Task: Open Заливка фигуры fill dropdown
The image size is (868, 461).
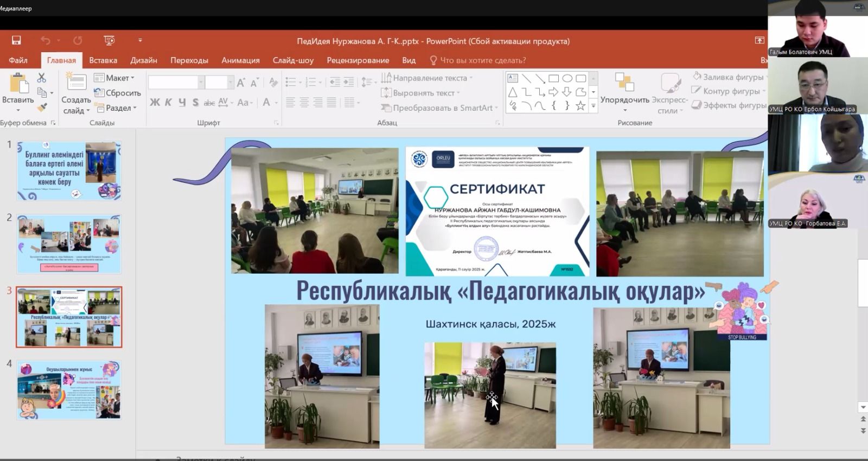Action: (729, 77)
